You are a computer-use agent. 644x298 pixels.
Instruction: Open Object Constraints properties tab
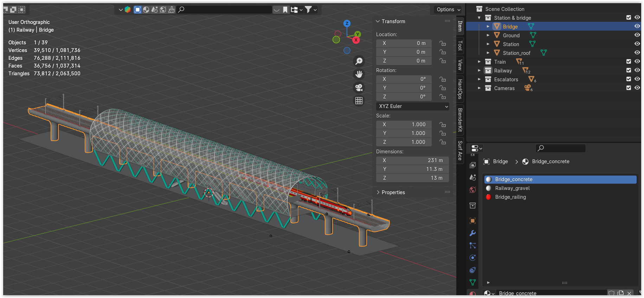coord(473,270)
